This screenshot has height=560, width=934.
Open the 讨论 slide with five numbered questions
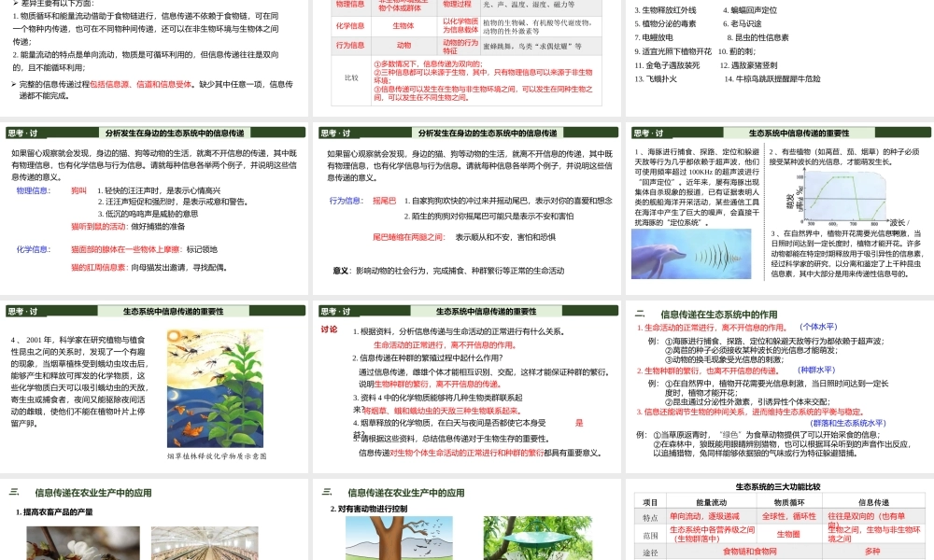click(x=467, y=386)
